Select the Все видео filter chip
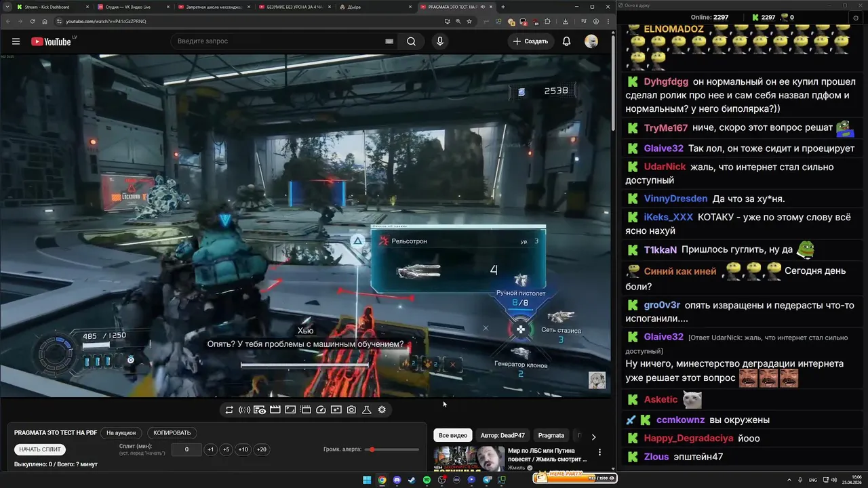 point(452,436)
